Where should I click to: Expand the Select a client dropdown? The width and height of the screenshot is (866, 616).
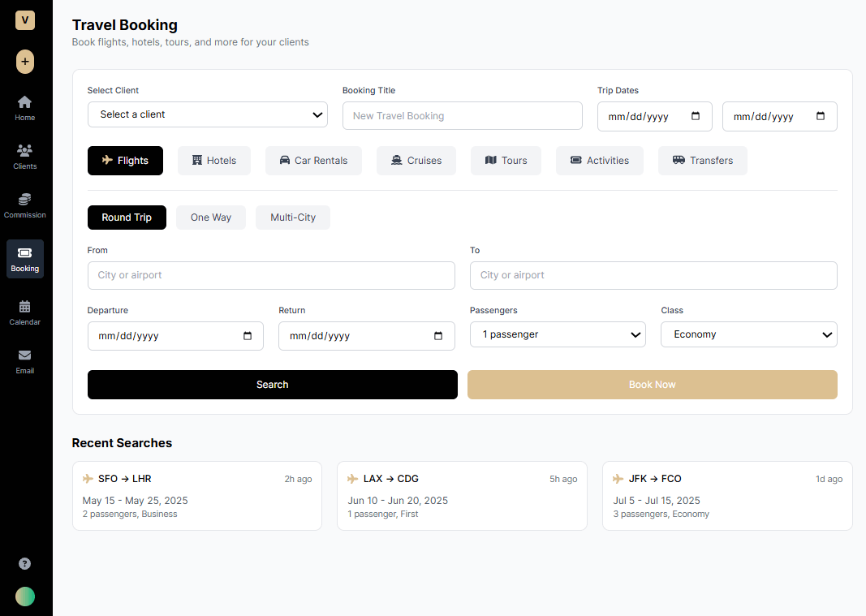207,114
